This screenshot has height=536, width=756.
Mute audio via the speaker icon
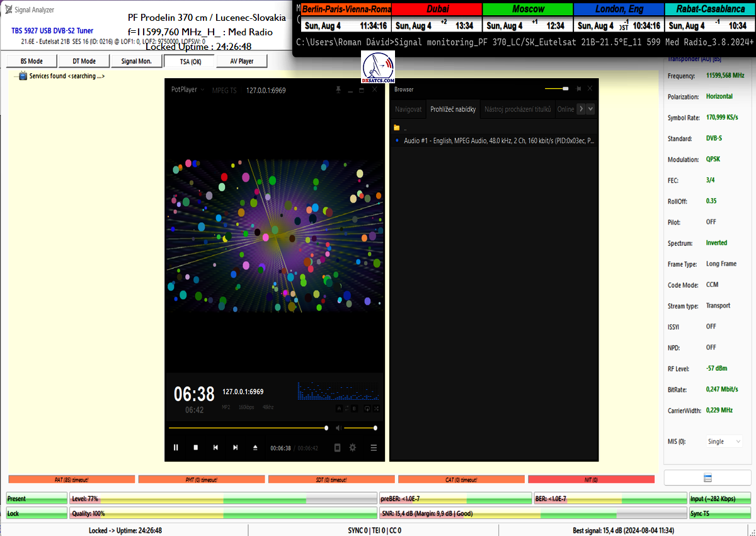338,428
